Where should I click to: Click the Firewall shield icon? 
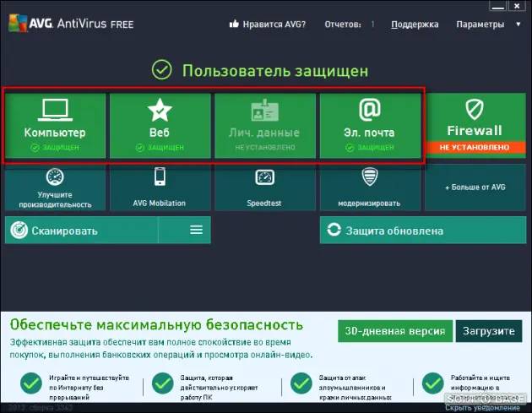[475, 109]
